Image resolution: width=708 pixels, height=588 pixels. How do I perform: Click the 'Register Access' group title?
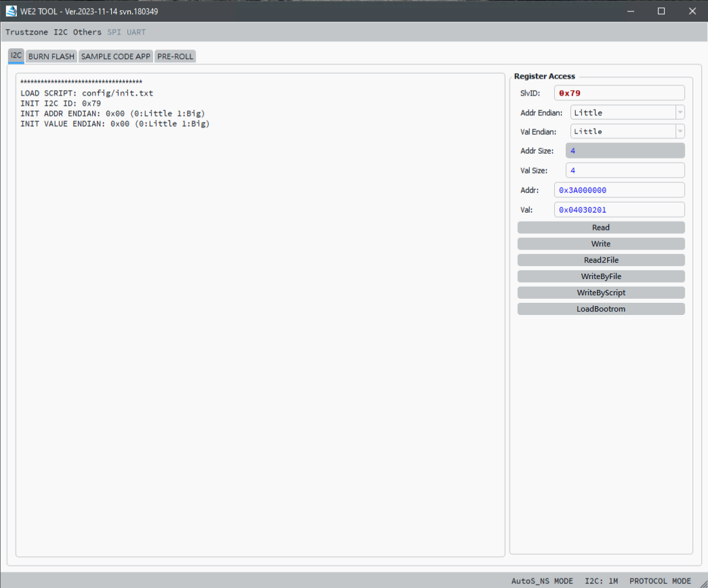pyautogui.click(x=545, y=77)
